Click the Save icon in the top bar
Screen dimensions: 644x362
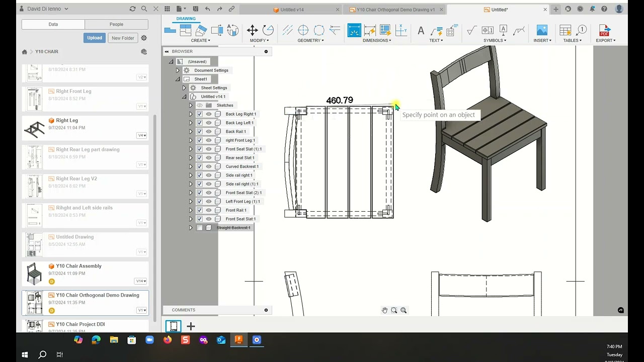[x=195, y=9]
